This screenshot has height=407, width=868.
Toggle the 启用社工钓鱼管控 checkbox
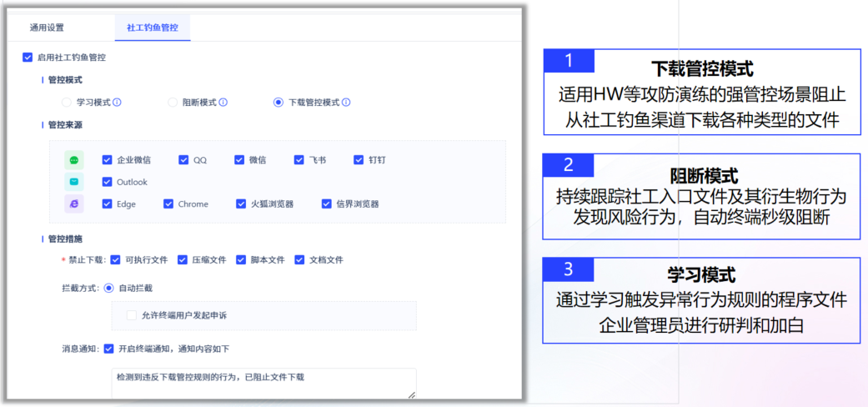point(28,58)
